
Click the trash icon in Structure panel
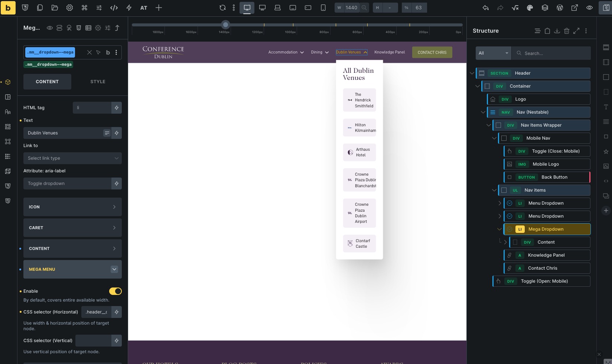567,31
